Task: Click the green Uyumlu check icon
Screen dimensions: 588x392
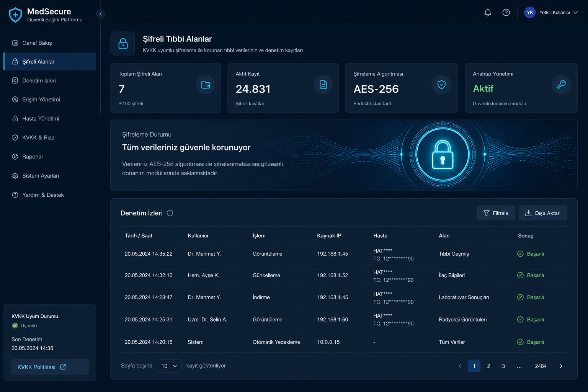Action: tap(15, 326)
